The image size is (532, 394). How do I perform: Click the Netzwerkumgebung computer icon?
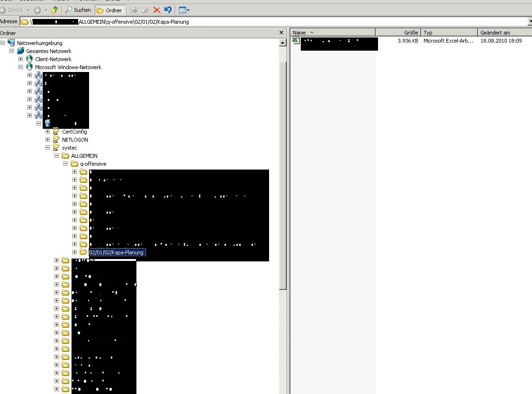pyautogui.click(x=11, y=43)
